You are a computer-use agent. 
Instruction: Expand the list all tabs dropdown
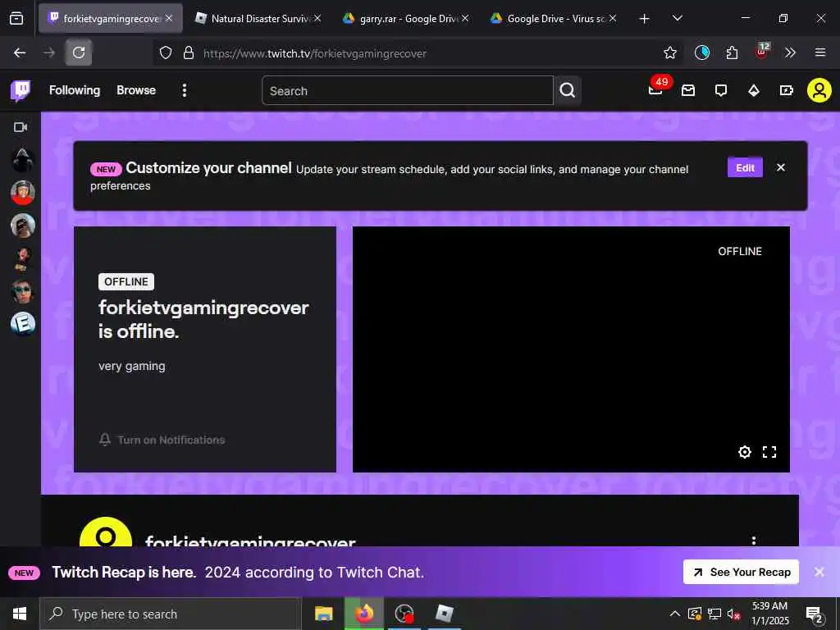tap(677, 18)
